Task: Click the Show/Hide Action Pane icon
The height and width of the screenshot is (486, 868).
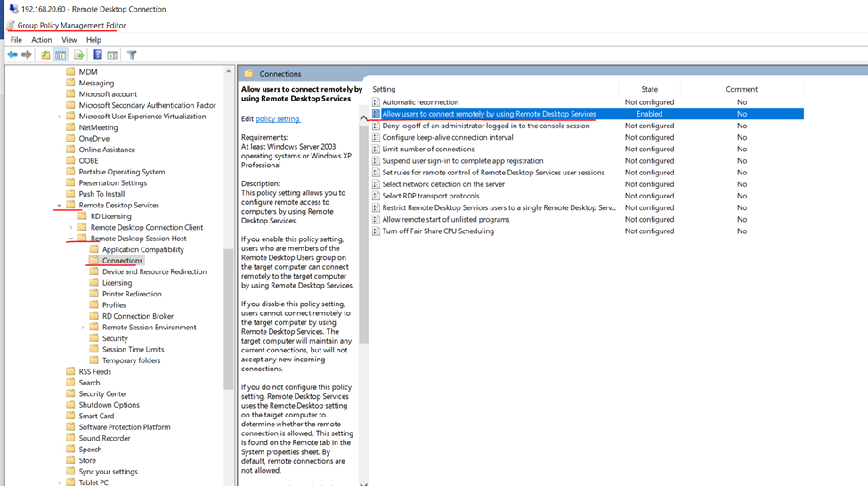Action: pyautogui.click(x=113, y=55)
